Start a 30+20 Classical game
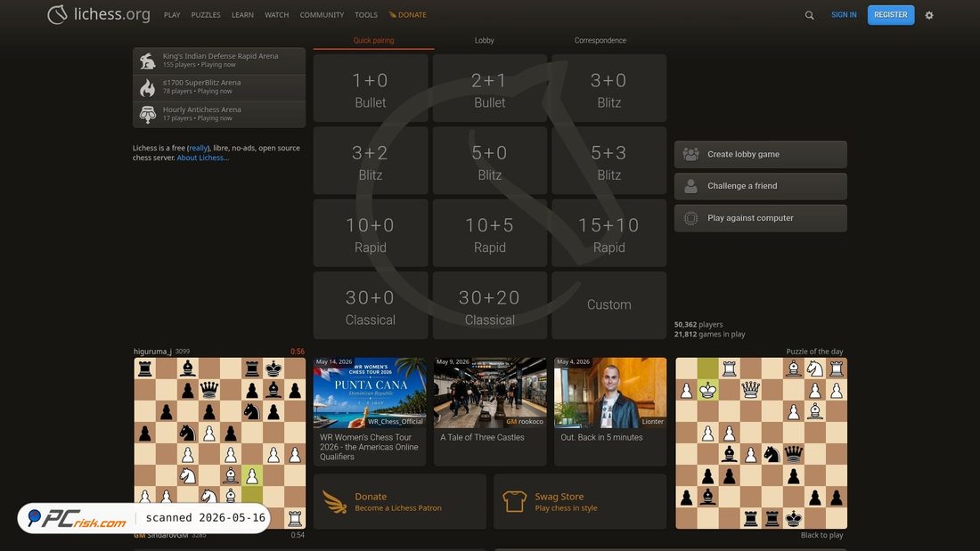The height and width of the screenshot is (551, 980). click(x=490, y=306)
